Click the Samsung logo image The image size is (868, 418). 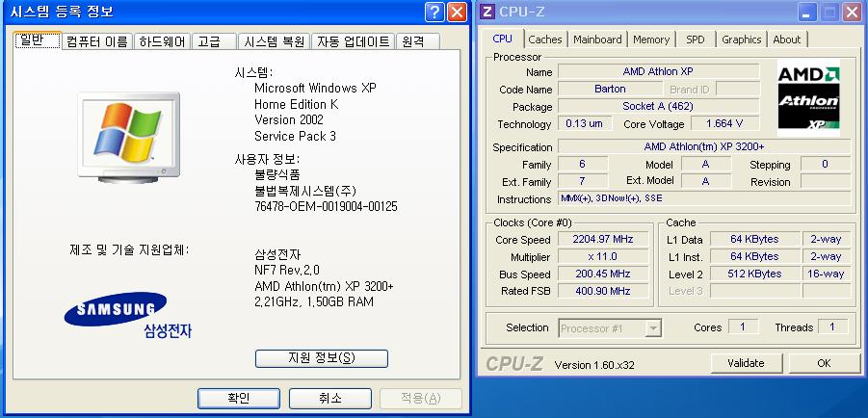tap(116, 309)
